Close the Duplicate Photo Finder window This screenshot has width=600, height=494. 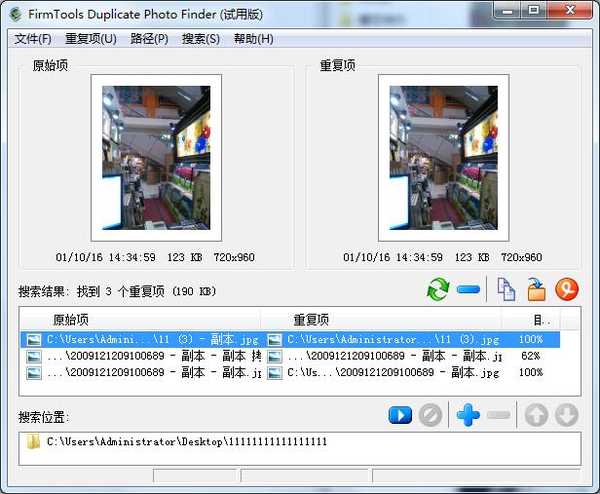(x=570, y=10)
